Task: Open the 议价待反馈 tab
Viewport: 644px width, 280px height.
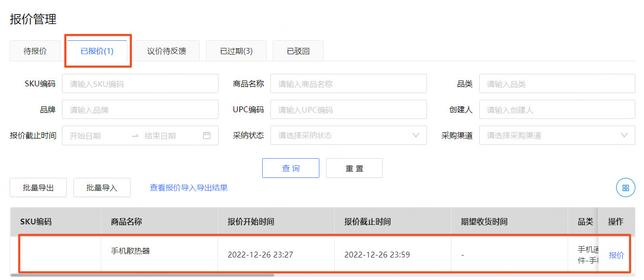Action: pyautogui.click(x=166, y=50)
